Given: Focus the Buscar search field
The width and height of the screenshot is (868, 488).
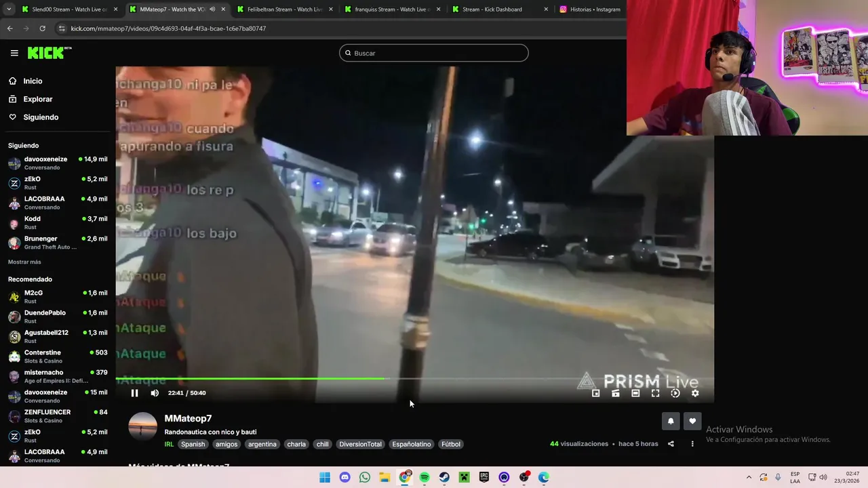Looking at the screenshot, I should point(434,53).
